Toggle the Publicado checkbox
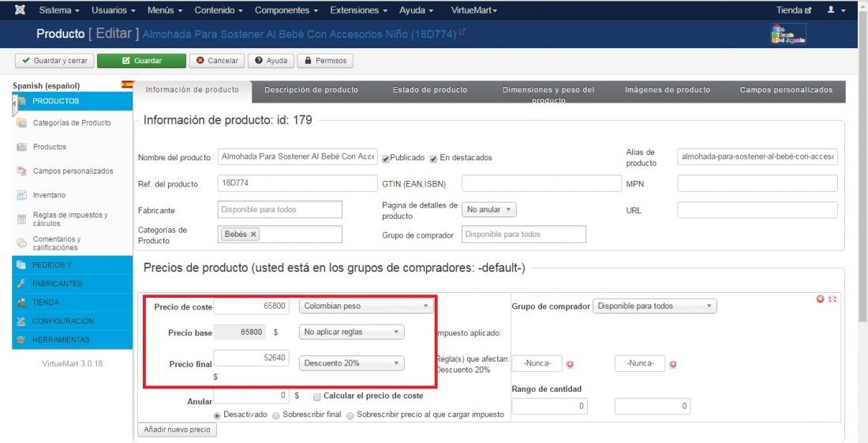 [x=386, y=159]
